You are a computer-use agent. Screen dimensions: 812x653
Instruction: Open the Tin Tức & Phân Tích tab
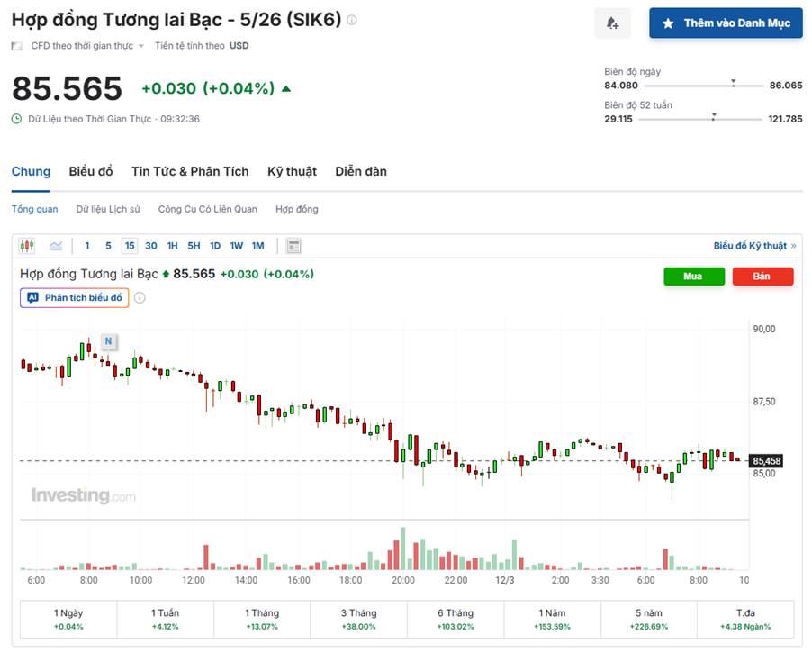[x=190, y=171]
